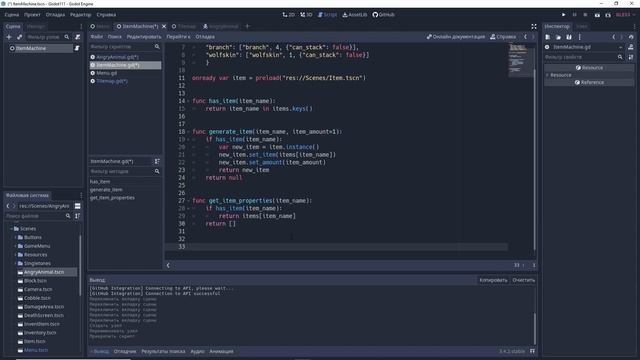Click the FileSystem sort files icon

[x=78, y=216]
